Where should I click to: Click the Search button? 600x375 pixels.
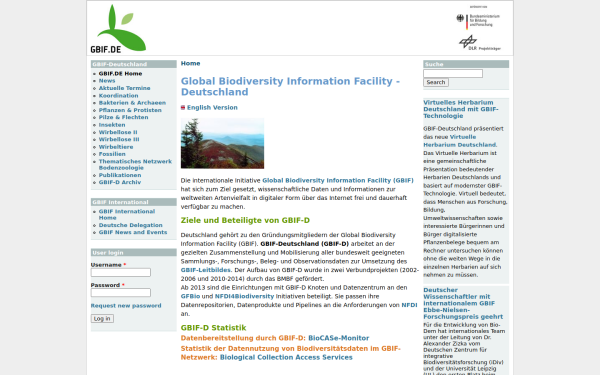tap(436, 83)
